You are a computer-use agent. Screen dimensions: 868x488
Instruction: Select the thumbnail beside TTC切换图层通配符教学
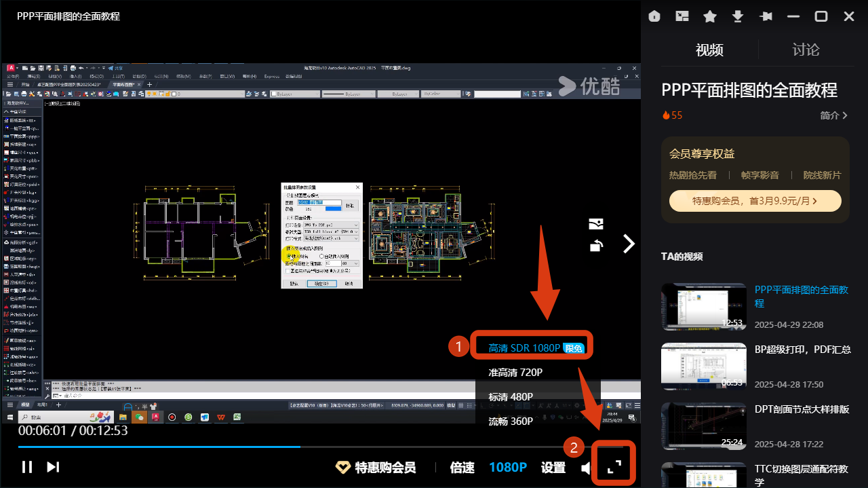[703, 475]
